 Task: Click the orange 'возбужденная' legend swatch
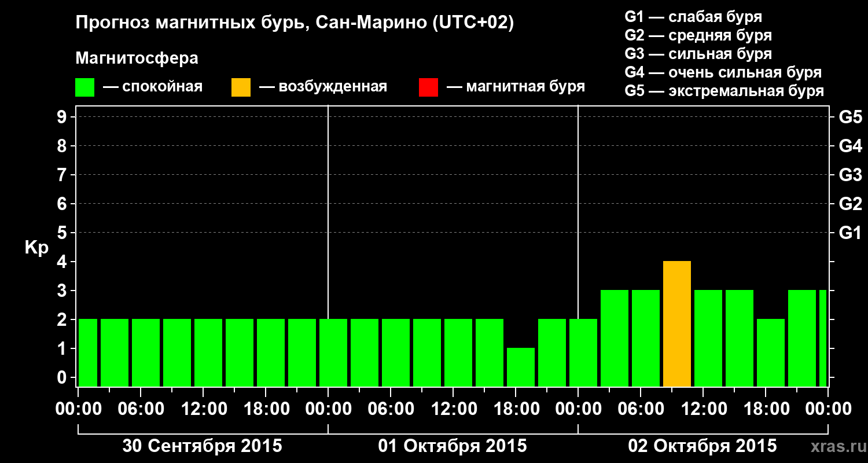241,87
